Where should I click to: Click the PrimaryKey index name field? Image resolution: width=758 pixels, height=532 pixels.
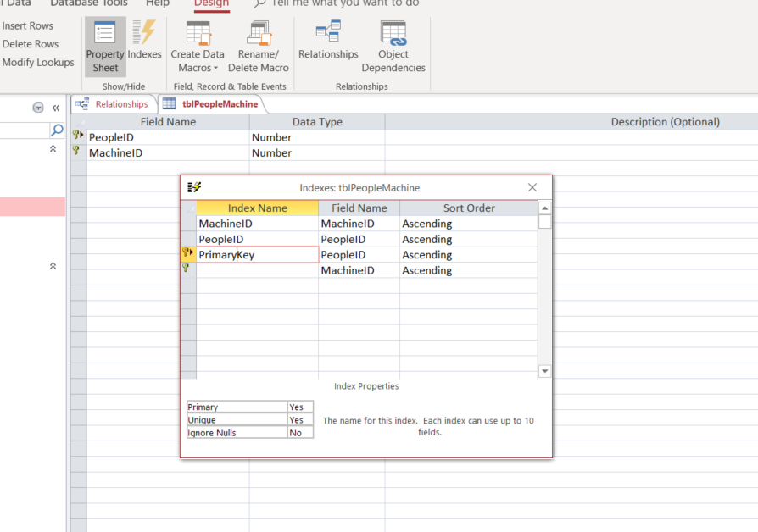[257, 255]
